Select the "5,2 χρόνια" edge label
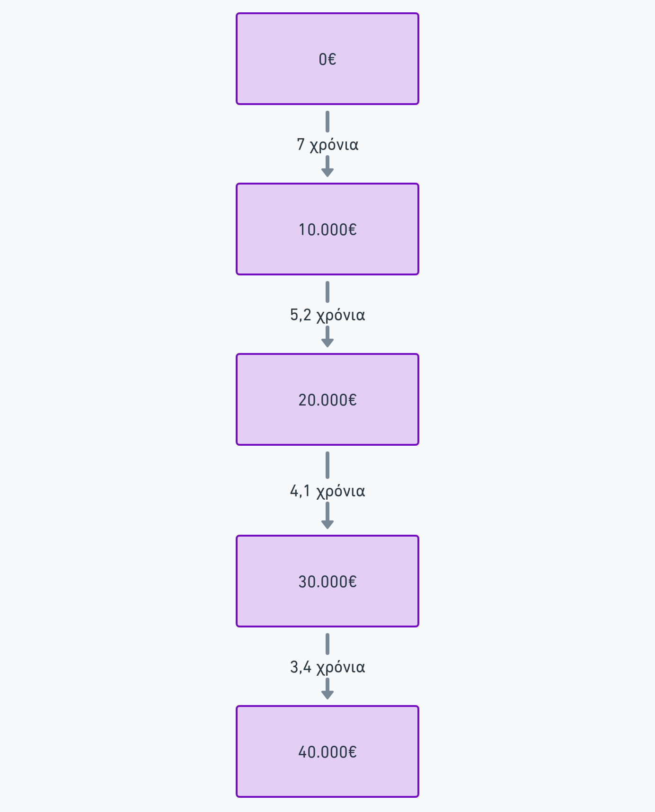655x812 pixels. [327, 315]
